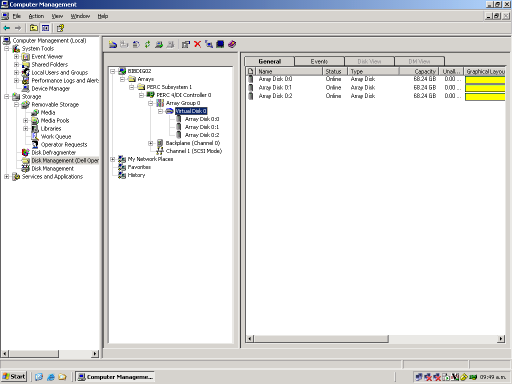Open the View menu
The height and width of the screenshot is (384, 512).
point(57,16)
